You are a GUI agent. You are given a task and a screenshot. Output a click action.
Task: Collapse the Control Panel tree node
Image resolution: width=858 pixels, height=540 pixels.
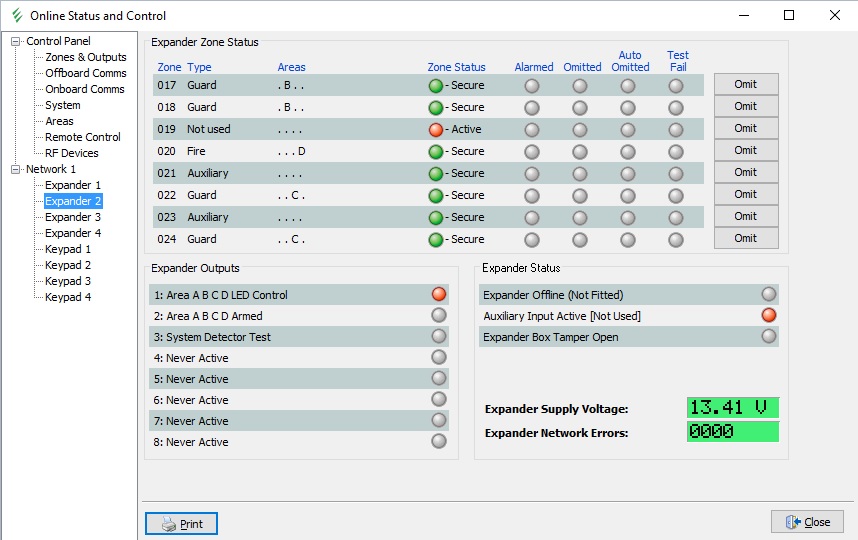[16, 41]
